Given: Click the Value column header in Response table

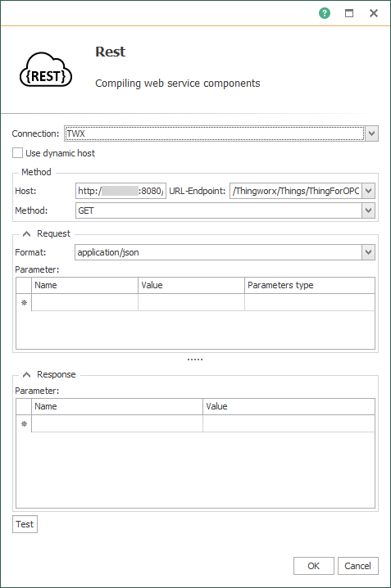Looking at the screenshot, I should tap(289, 406).
